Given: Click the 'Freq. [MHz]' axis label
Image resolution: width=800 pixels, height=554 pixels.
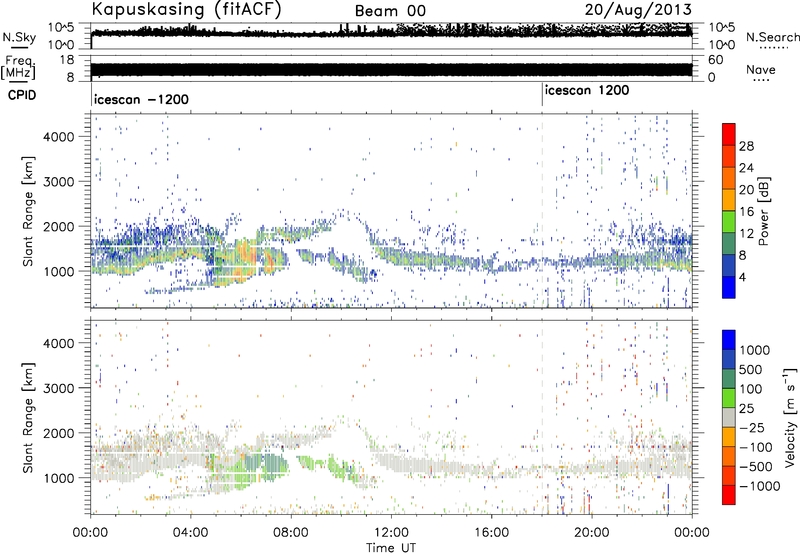Looking at the screenshot, I should click(x=19, y=68).
